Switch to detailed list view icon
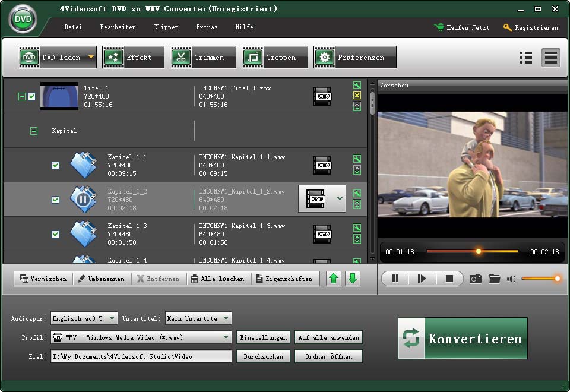The height and width of the screenshot is (392, 570). 550,57
